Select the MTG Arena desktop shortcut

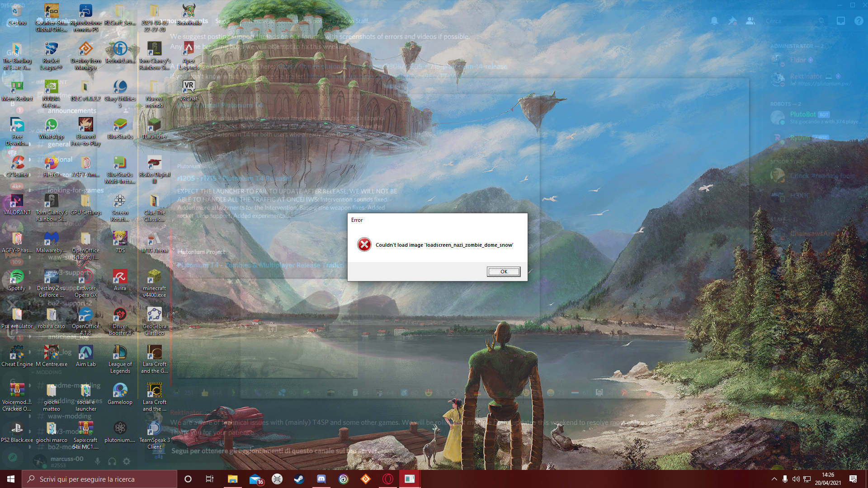tap(154, 242)
